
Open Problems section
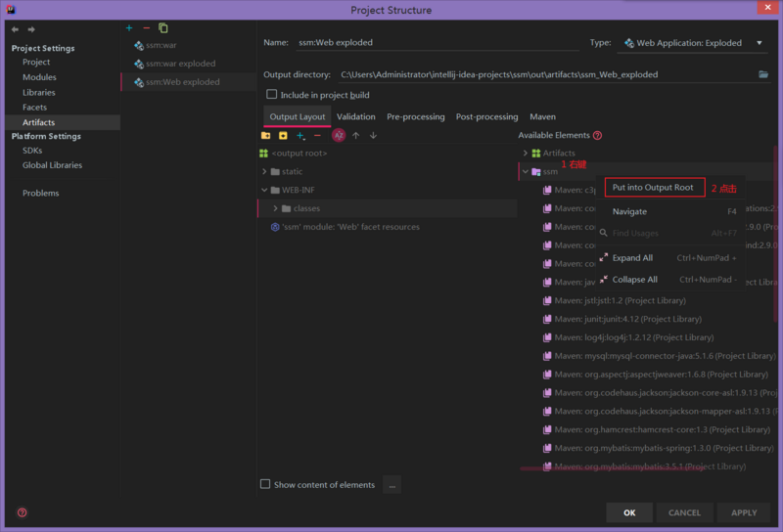pos(40,193)
